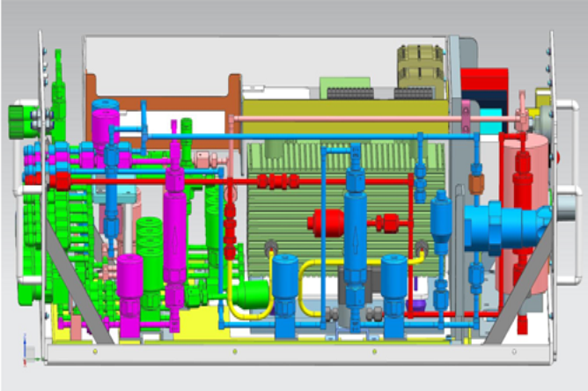
Task: Click the XYZ coordinate triad
Action: 29,352
